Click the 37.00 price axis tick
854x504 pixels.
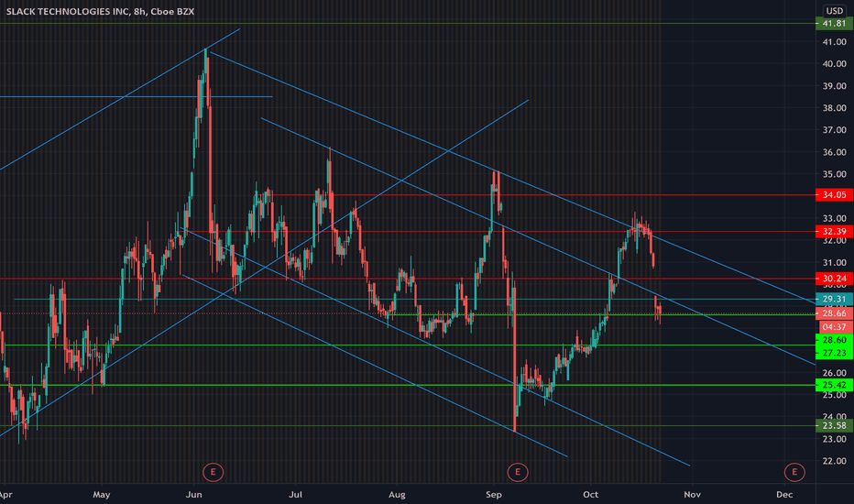pyautogui.click(x=835, y=130)
